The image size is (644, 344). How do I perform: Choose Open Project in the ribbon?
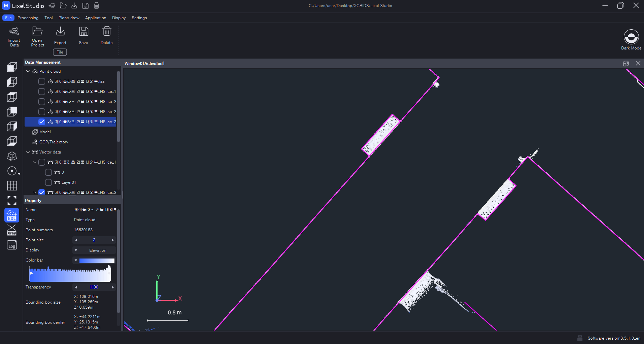tap(37, 37)
